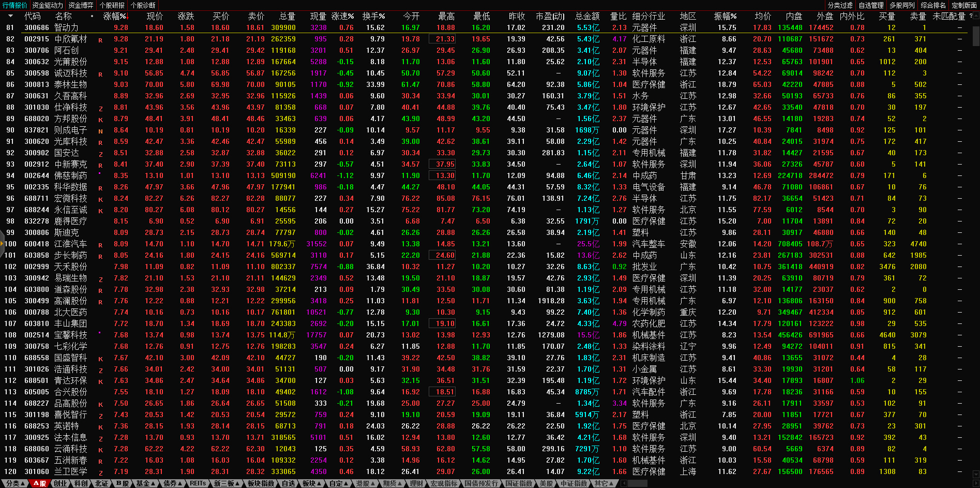Toggle sort on the 涨幅% column header

[x=115, y=16]
